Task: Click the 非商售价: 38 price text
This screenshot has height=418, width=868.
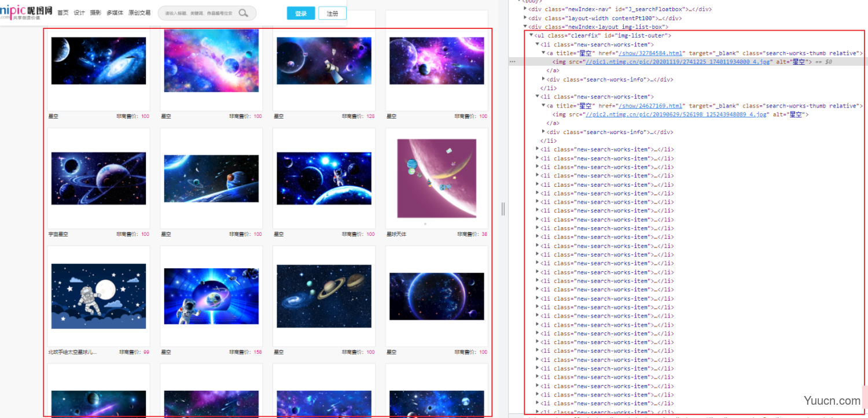Action: click(x=472, y=234)
